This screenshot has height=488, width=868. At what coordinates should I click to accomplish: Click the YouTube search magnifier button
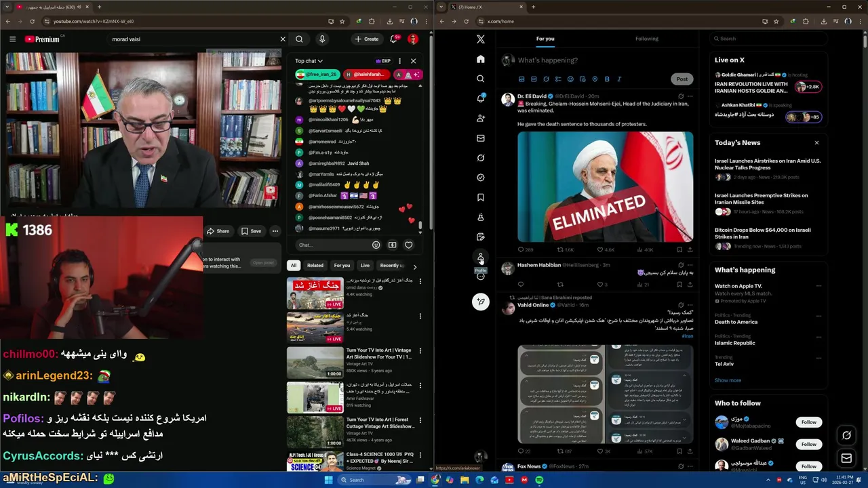(299, 39)
